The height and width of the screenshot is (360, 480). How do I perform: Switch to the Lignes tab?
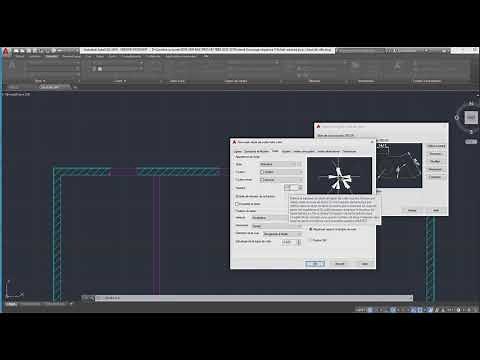(238, 151)
